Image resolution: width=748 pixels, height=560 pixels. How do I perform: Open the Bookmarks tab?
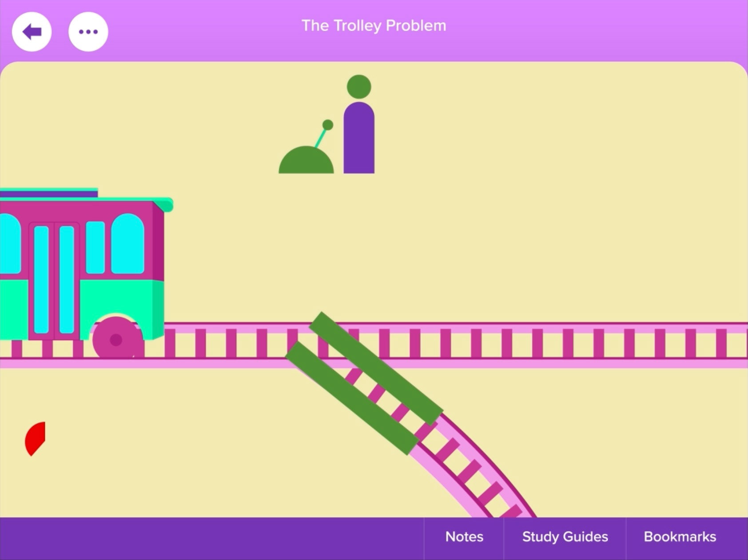click(x=680, y=537)
